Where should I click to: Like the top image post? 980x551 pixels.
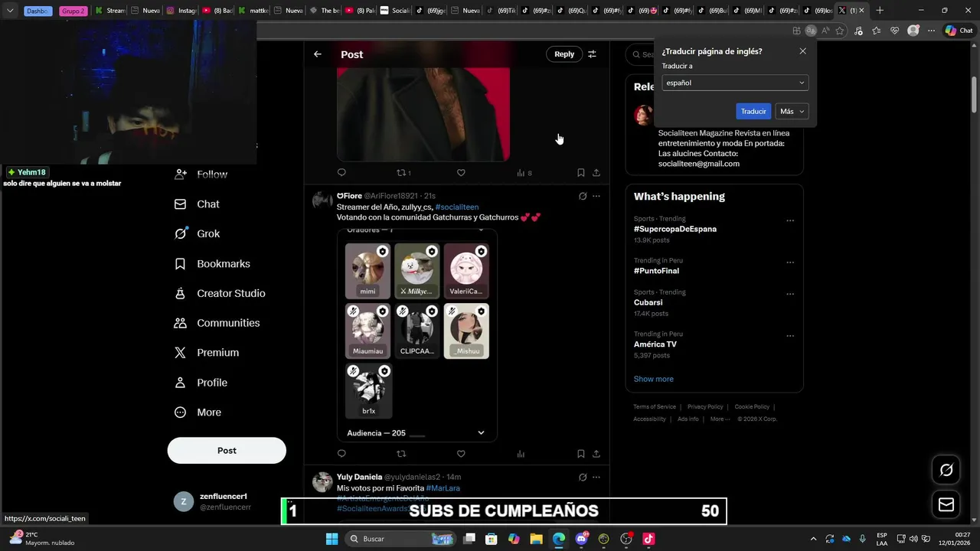point(461,173)
